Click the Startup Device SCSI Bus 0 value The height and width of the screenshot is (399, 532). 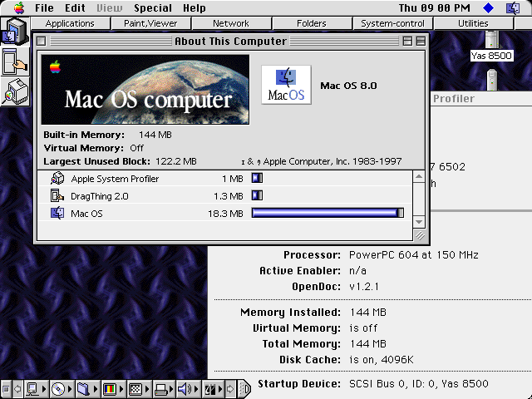[419, 384]
